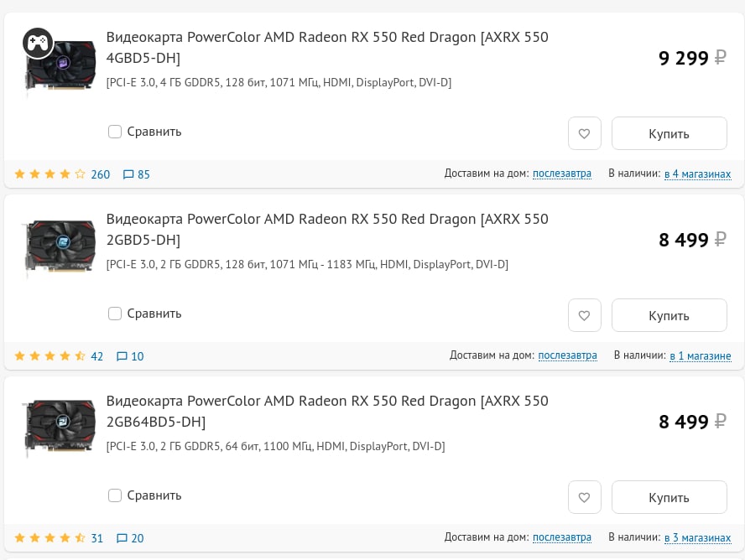Click the star rating with 260 reviews
This screenshot has height=560, width=745.
[x=49, y=174]
